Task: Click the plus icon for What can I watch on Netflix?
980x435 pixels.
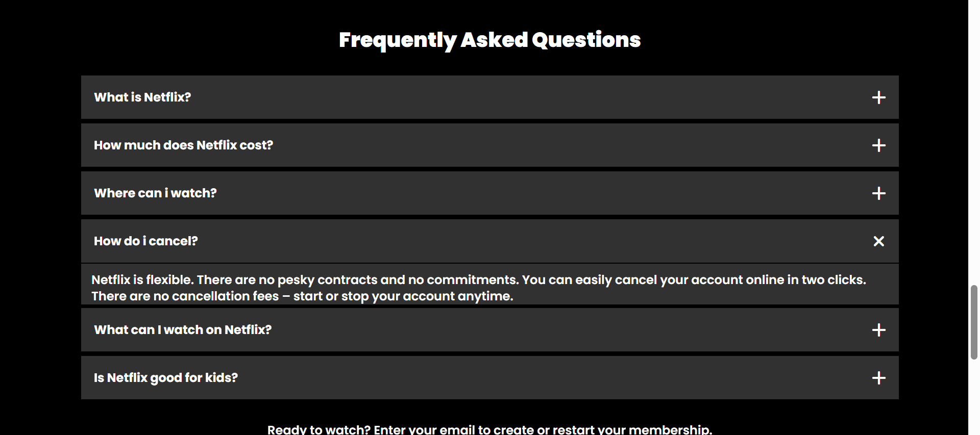Action: tap(878, 330)
